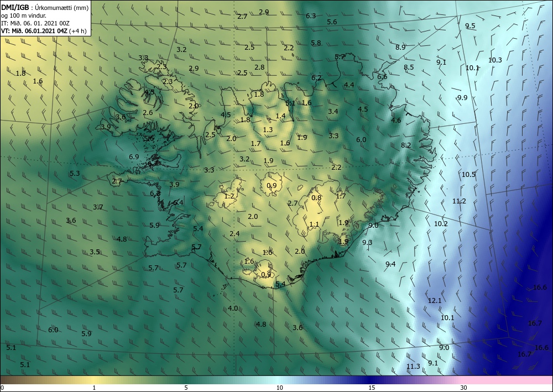Select the 9.3 value label
Viewport: 553px width, 392px height.
coord(367,242)
